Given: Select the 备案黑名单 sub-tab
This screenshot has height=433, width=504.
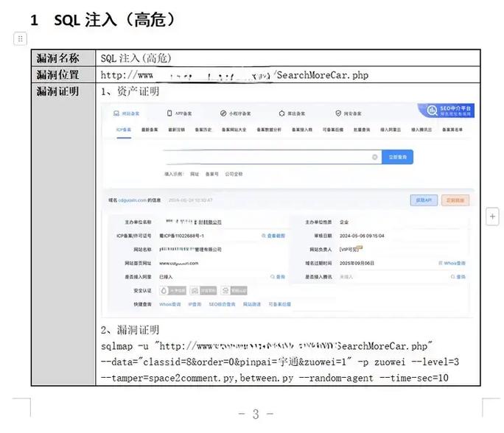Looking at the screenshot, I should click(452, 130).
